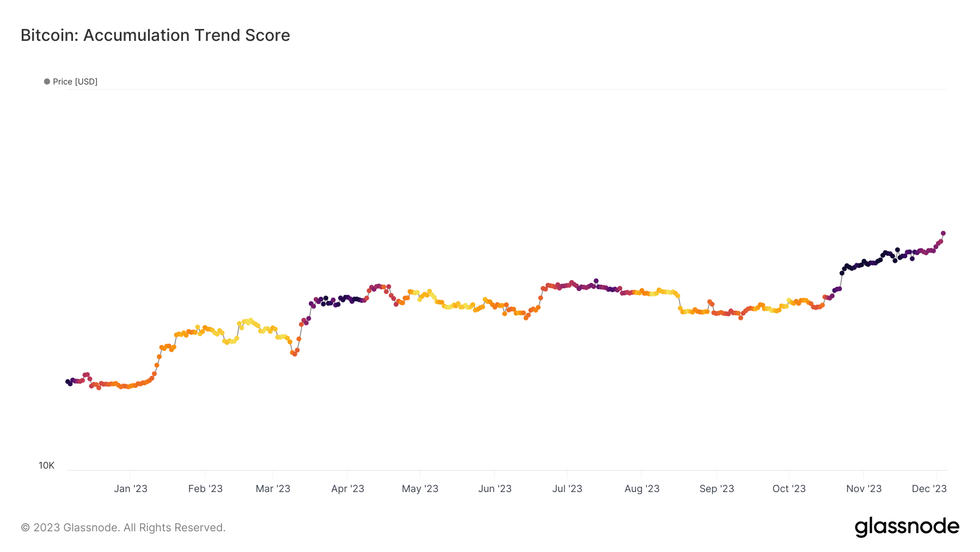Click the Mar '23 axis label
980x552 pixels.
[x=273, y=489]
